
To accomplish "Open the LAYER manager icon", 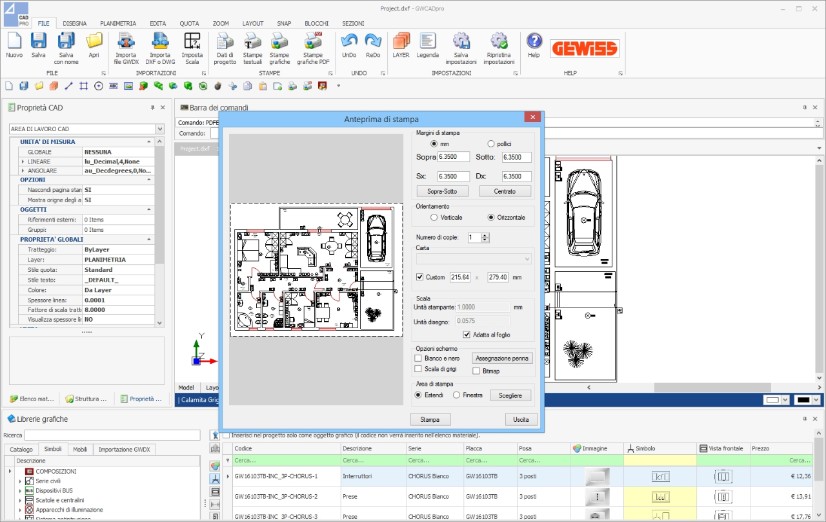I will coord(401,42).
